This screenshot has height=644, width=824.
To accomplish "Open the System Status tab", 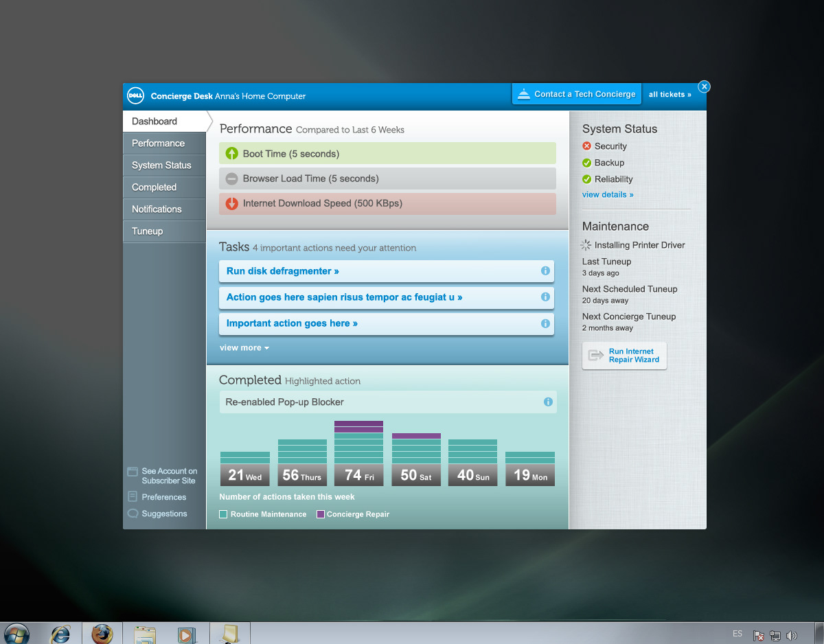I will 164,165.
